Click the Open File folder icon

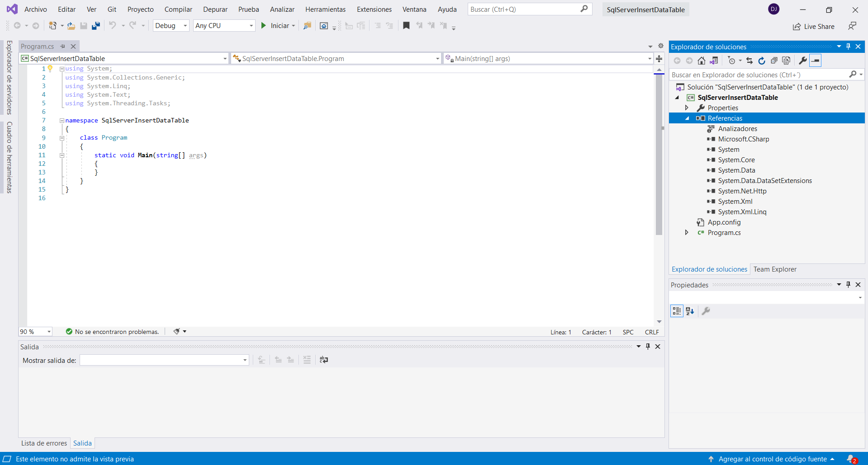click(71, 26)
